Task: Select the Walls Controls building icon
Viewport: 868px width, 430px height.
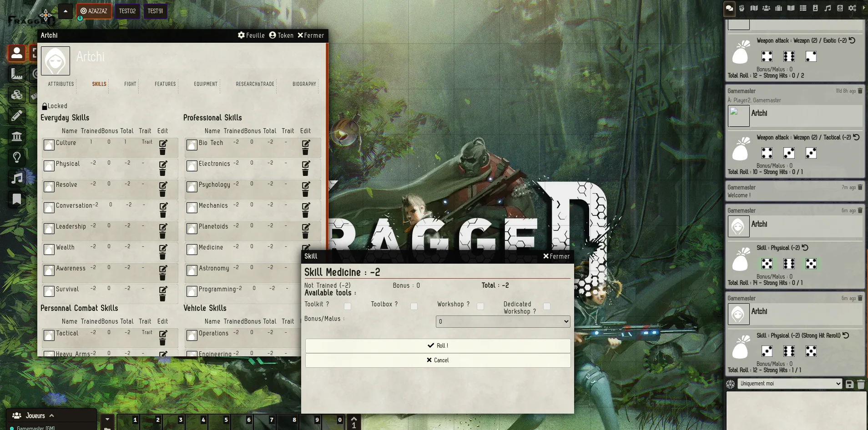Action: coord(17,136)
